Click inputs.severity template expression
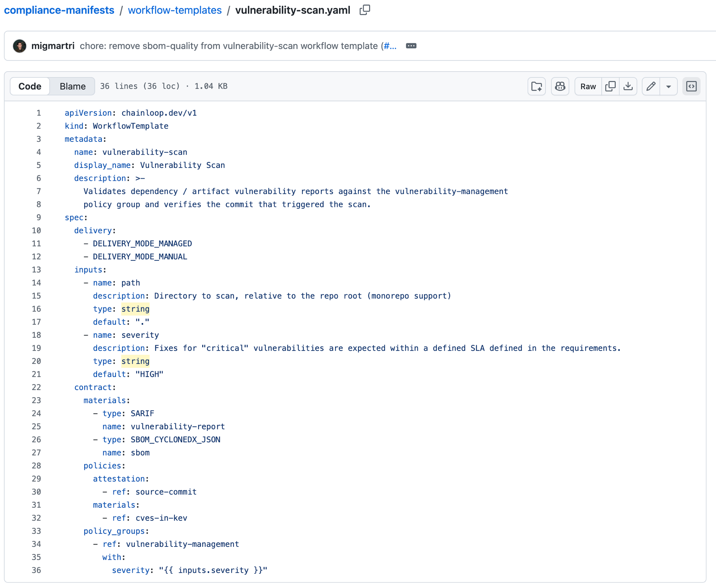716x588 pixels. coord(213,570)
